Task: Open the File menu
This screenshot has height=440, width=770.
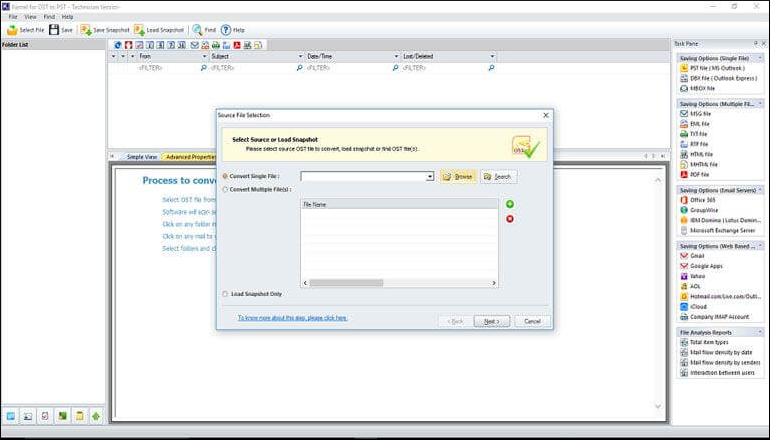Action: pos(13,17)
